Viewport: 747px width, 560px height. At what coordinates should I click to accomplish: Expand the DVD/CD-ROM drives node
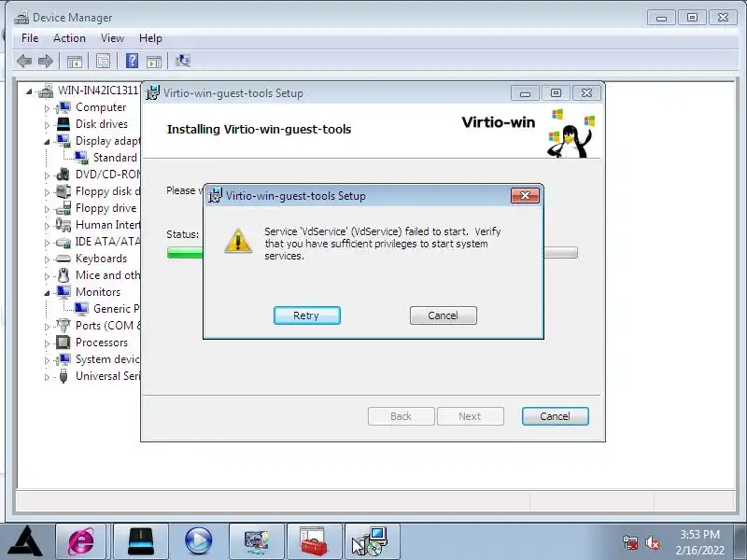click(x=47, y=175)
